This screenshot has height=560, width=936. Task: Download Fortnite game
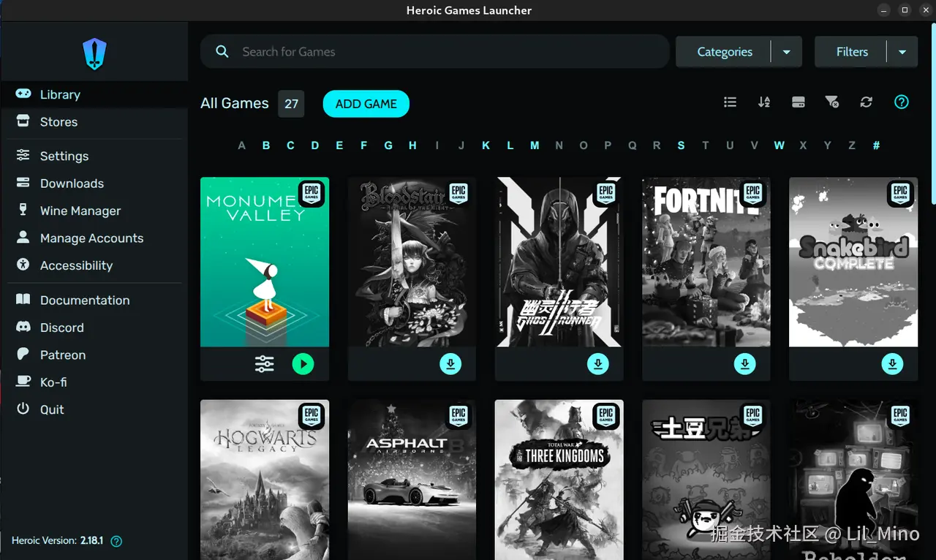point(745,363)
